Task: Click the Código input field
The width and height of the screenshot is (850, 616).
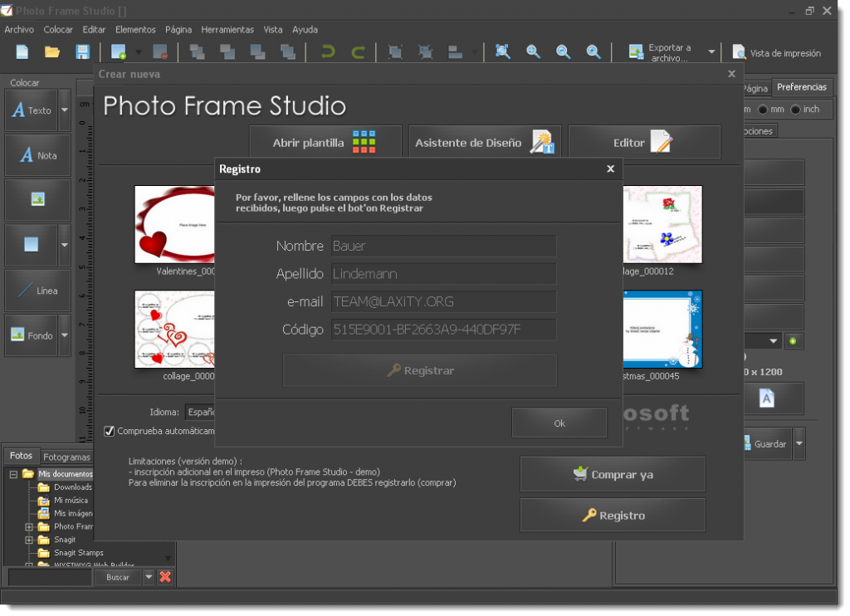Action: pyautogui.click(x=443, y=330)
